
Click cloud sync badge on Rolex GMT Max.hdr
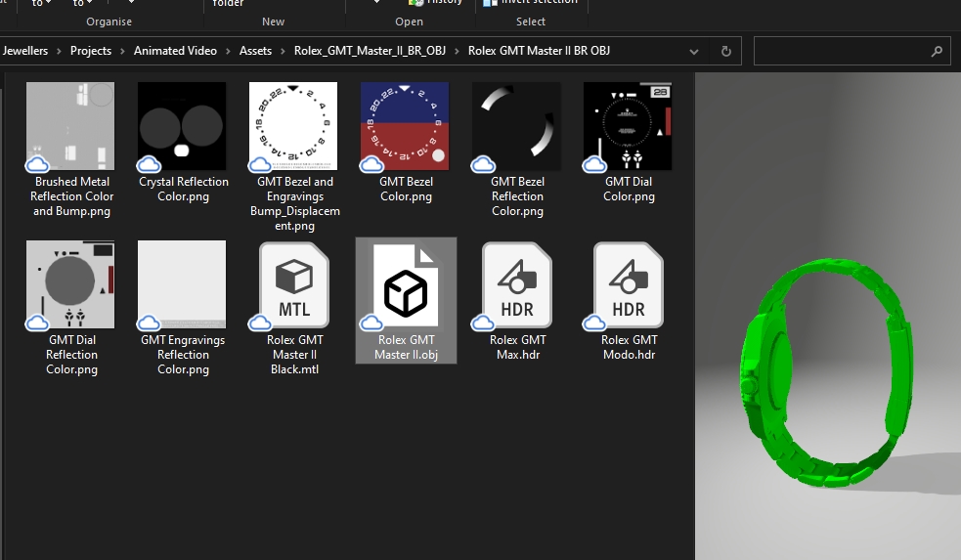click(484, 323)
